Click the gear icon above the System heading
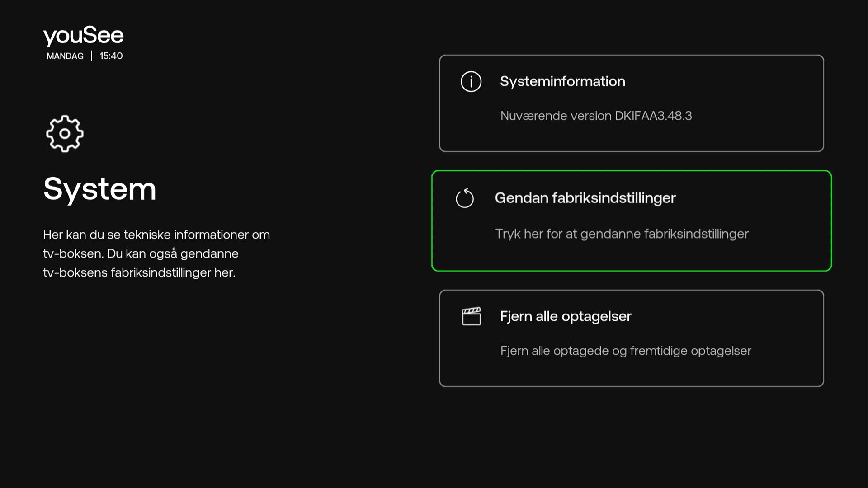The image size is (868, 488). tap(64, 134)
